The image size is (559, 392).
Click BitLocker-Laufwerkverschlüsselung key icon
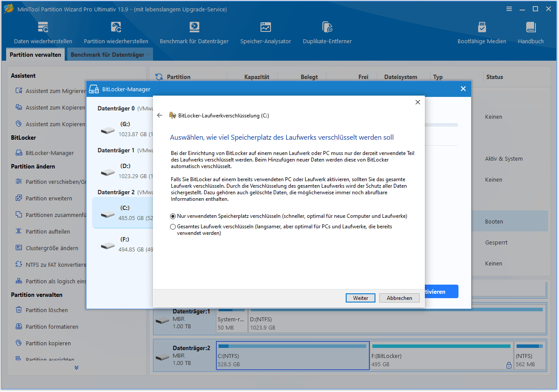[x=173, y=116]
